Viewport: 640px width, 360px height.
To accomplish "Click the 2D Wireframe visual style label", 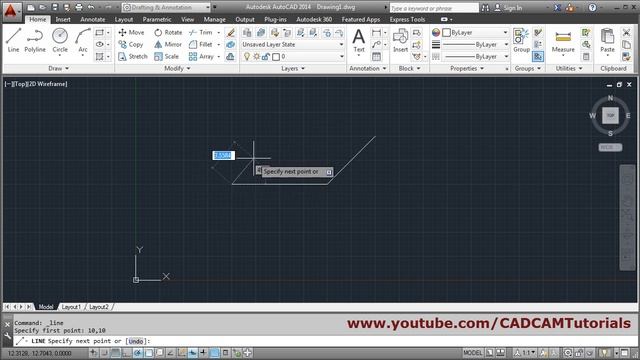I will tap(47, 84).
